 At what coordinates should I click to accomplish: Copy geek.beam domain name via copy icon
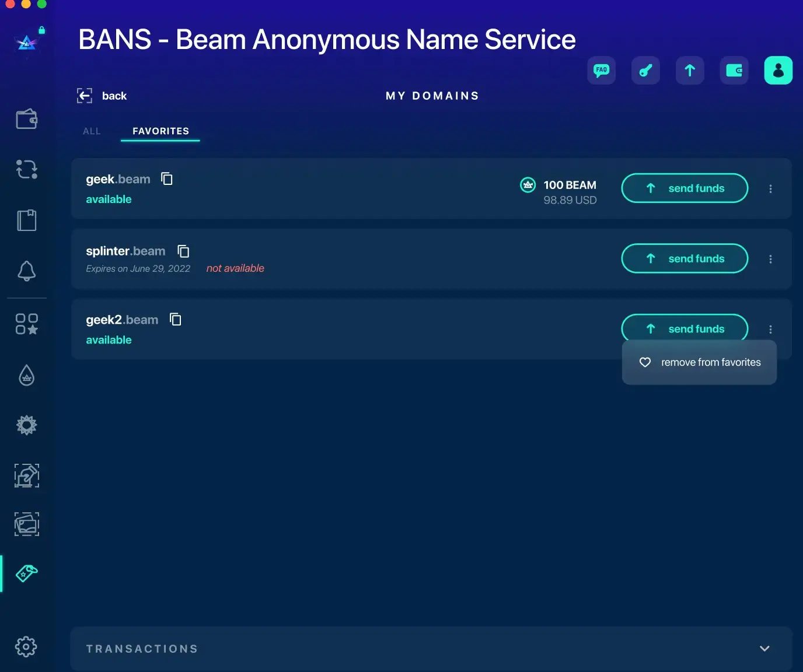167,178
